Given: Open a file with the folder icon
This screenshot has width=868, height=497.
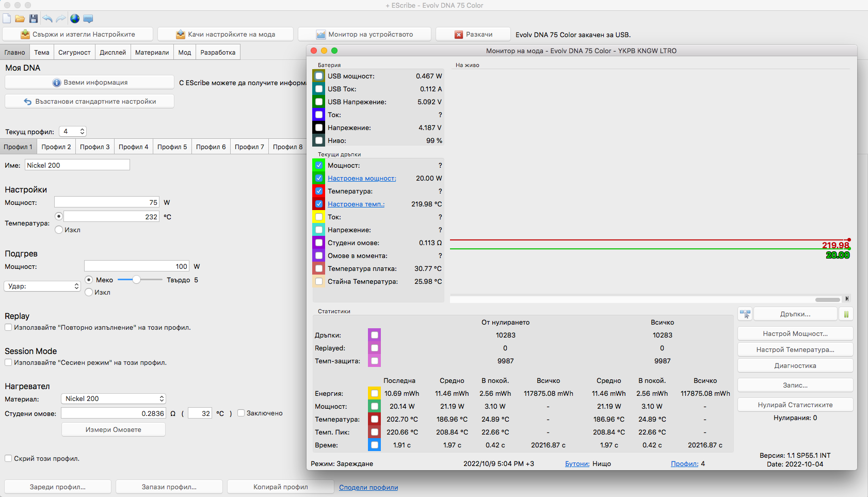Looking at the screenshot, I should 20,19.
